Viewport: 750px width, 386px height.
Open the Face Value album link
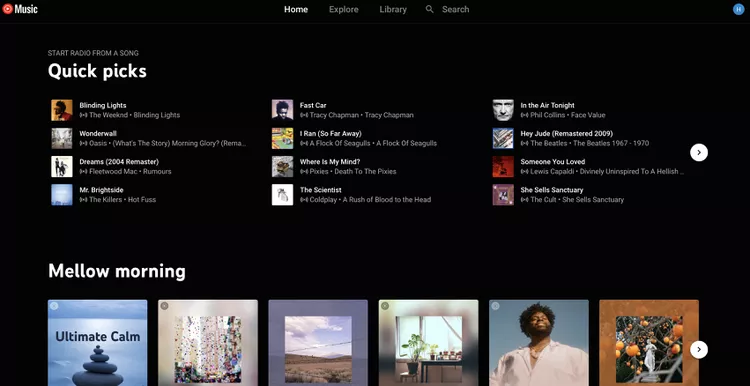coord(588,115)
